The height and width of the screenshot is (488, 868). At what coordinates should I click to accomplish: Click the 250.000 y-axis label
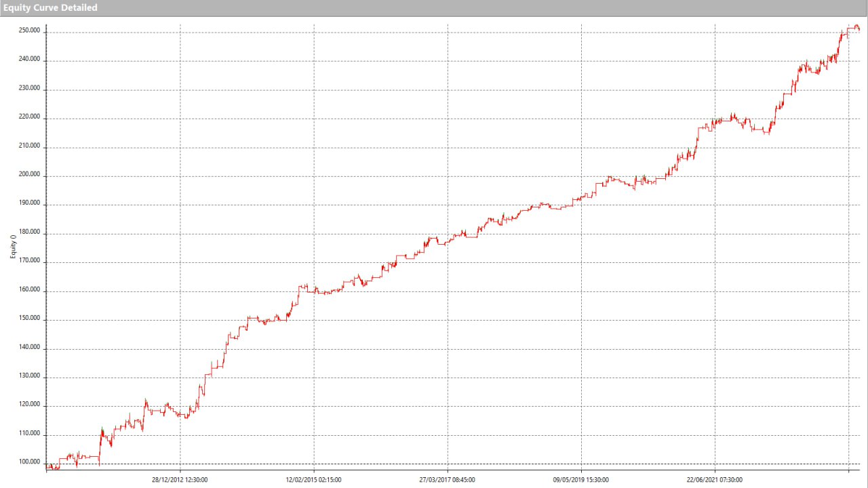(31, 32)
